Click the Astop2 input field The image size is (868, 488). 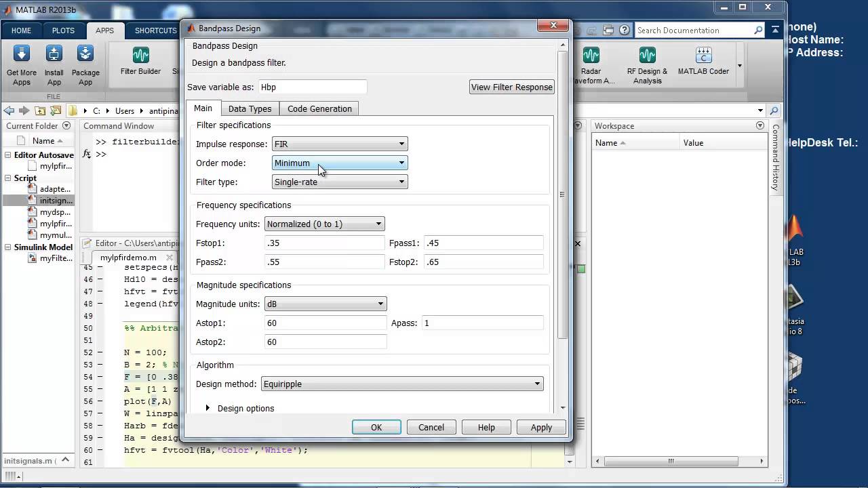click(x=325, y=342)
